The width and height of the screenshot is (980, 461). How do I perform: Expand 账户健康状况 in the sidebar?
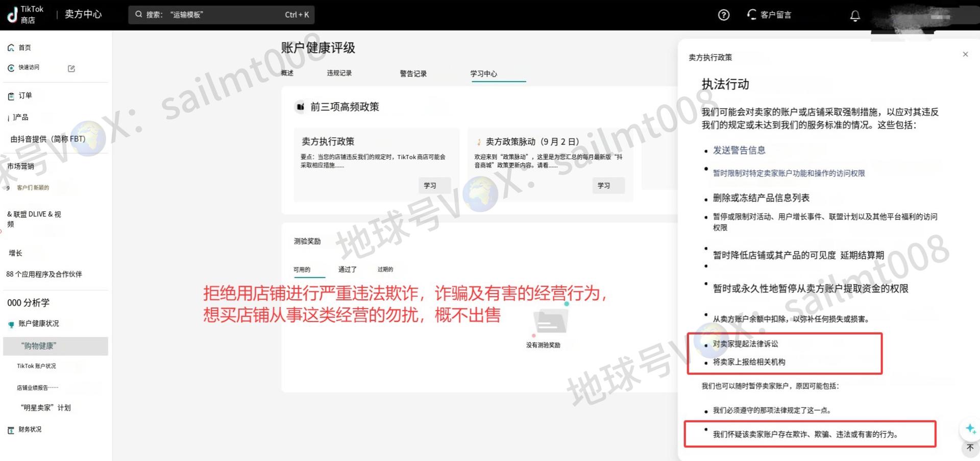coord(38,324)
